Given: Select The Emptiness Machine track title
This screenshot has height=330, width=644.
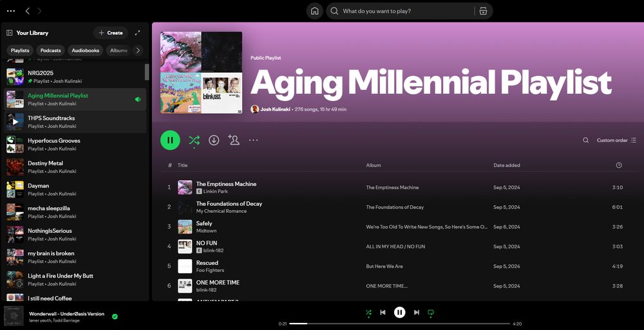Looking at the screenshot, I should tap(226, 184).
